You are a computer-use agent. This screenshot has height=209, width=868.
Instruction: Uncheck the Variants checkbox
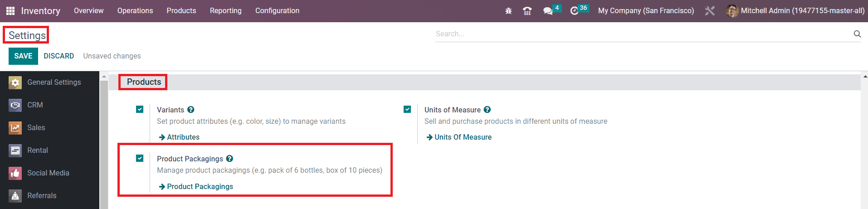click(x=140, y=109)
